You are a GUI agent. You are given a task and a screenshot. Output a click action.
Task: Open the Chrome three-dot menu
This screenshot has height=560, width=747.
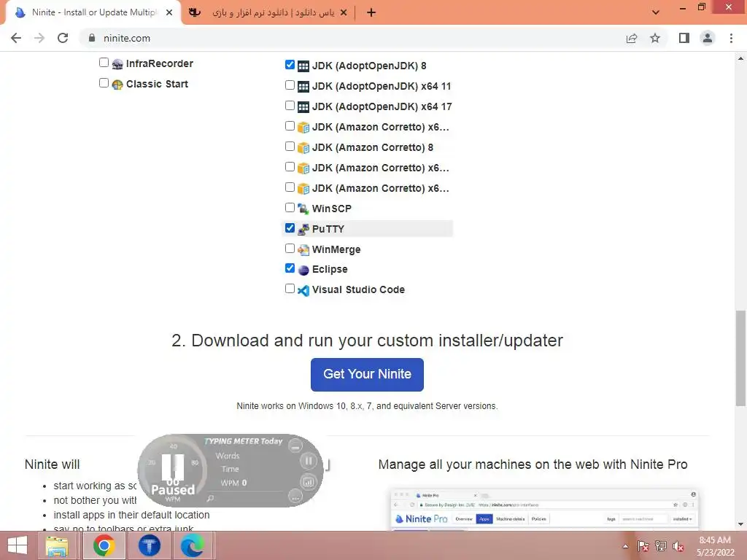[731, 38]
